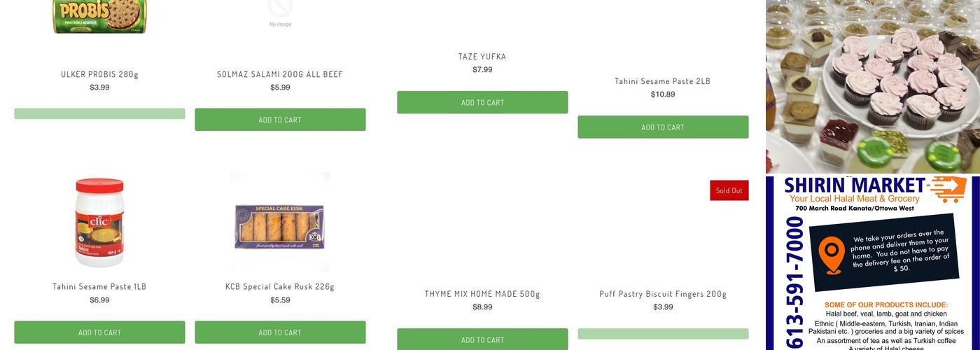The width and height of the screenshot is (980, 350).
Task: Add Taze Yufka to cart
Action: [482, 102]
